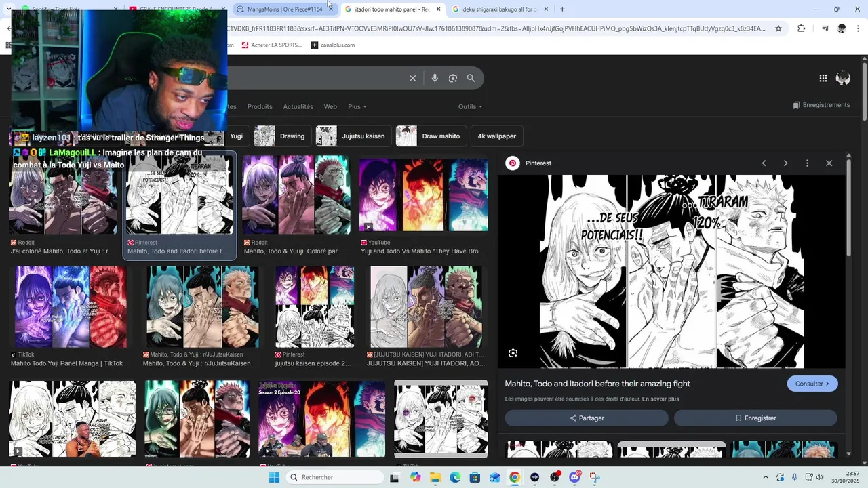Image resolution: width=868 pixels, height=488 pixels.
Task: Clear the search box with the X icon
Action: tap(412, 78)
